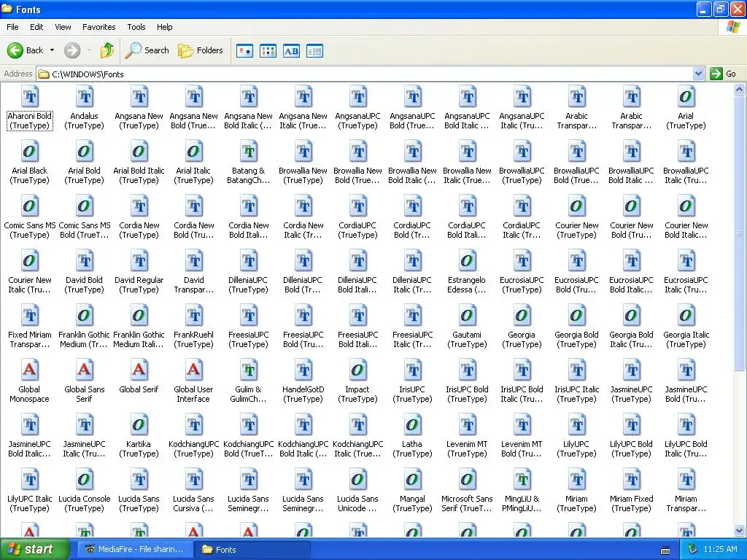Image resolution: width=747 pixels, height=560 pixels.
Task: Open the Search pane
Action: click(147, 50)
